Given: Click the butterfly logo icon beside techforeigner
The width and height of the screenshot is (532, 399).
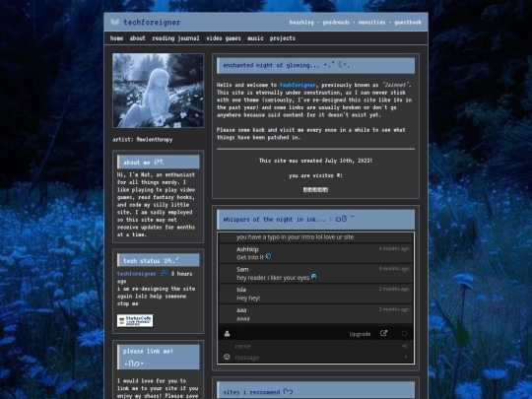Looking at the screenshot, I should click(115, 22).
